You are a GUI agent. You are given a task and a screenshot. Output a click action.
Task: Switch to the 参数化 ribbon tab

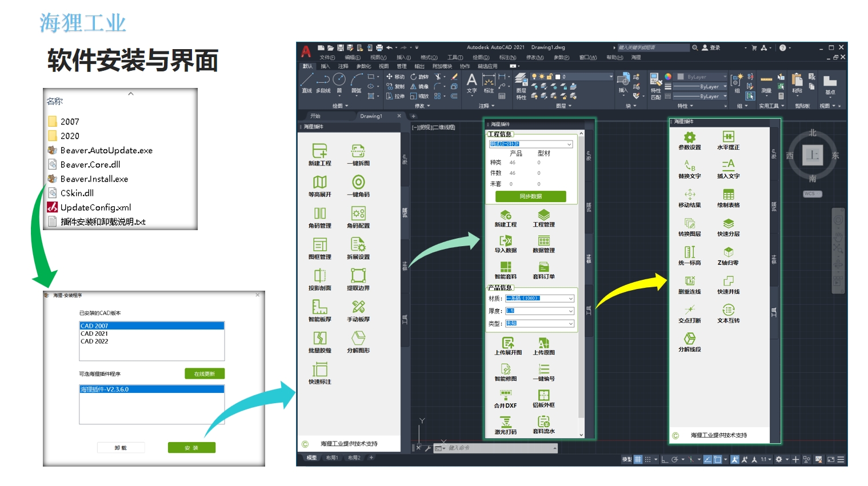tap(363, 66)
